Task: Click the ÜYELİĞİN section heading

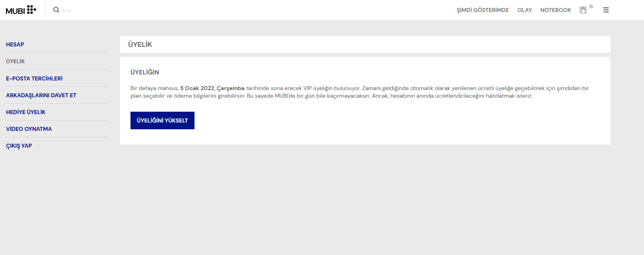Action: point(144,72)
